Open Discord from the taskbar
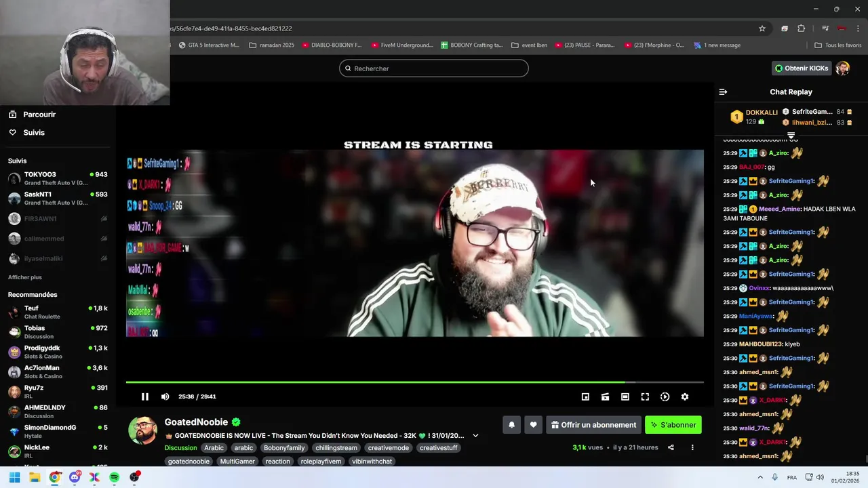 tap(75, 478)
